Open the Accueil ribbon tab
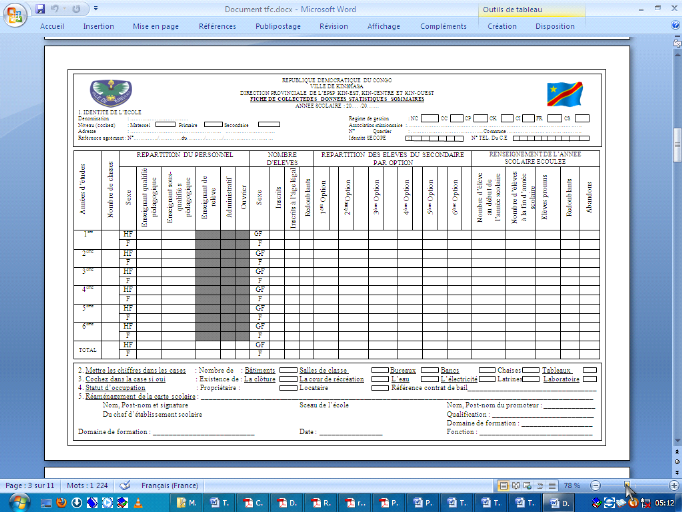 (52, 26)
